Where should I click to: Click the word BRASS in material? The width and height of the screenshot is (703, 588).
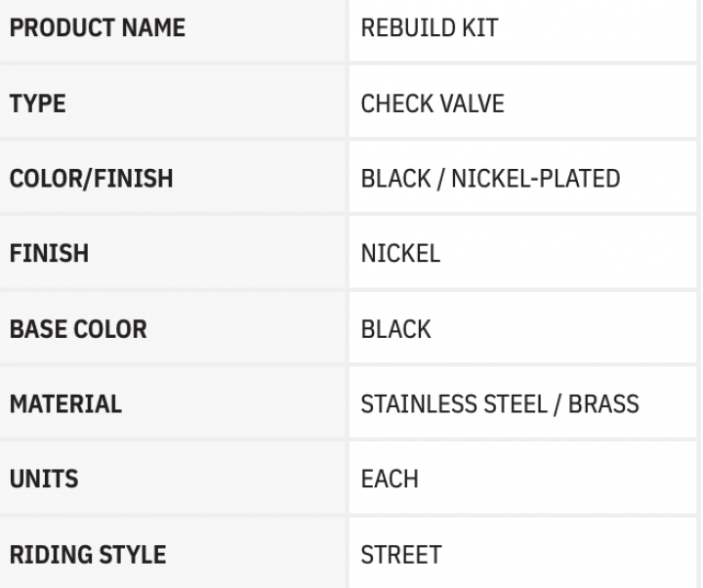(605, 403)
